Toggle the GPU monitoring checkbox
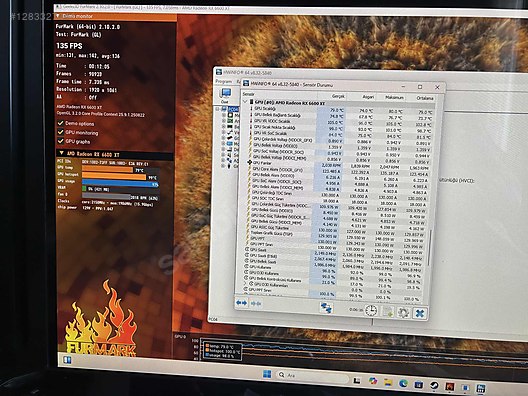 (x=61, y=132)
